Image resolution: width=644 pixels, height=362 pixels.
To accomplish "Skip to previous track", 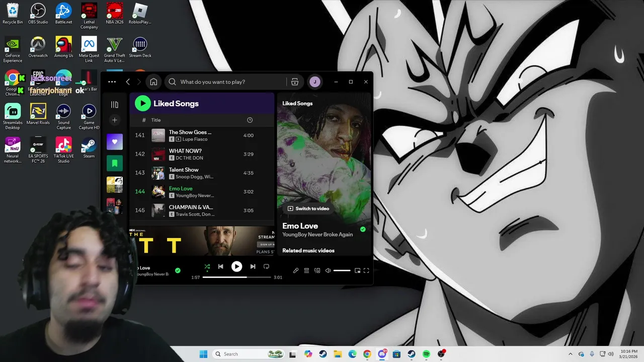I will (220, 267).
